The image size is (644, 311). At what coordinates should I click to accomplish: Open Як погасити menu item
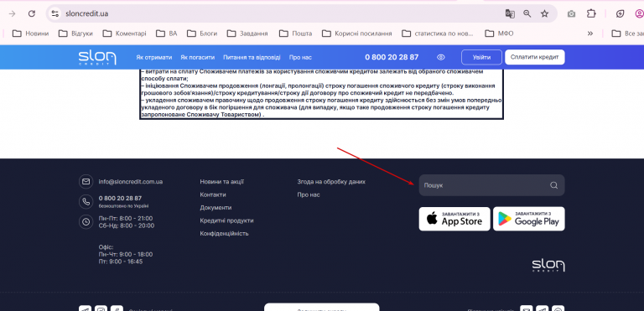click(198, 58)
